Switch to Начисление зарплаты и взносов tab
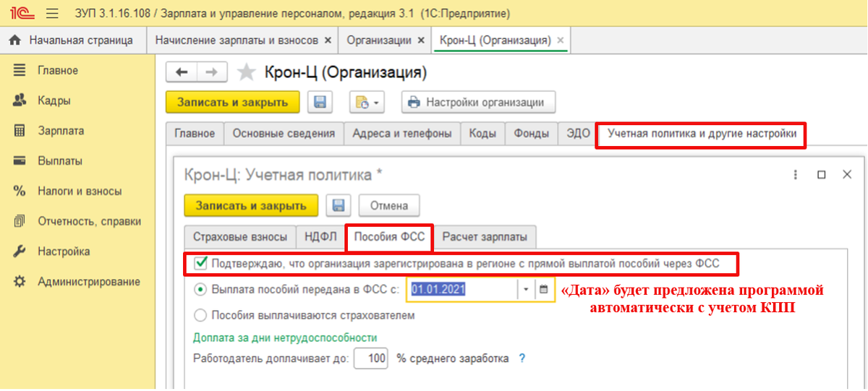868x391 pixels. pos(236,40)
